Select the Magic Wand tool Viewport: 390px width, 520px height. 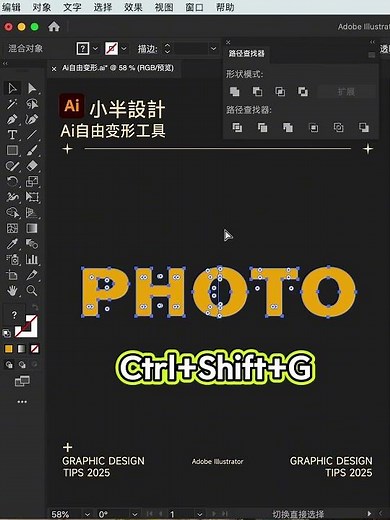click(x=13, y=104)
